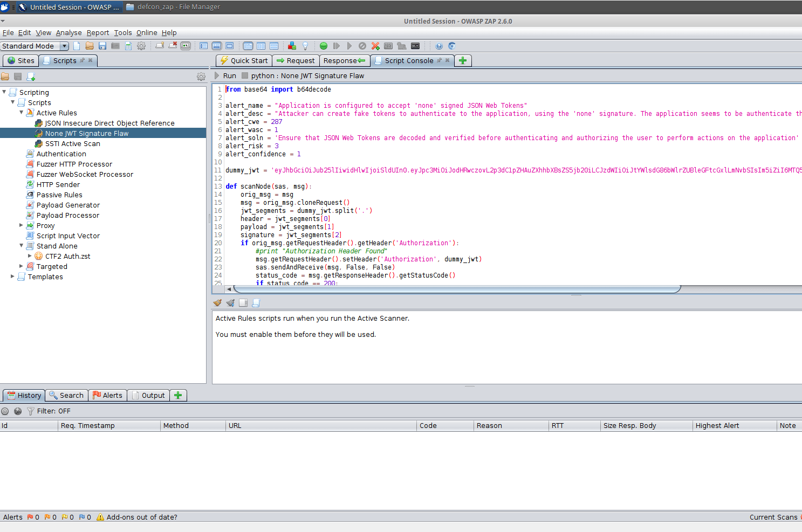Stop the running script with the square button
Screen dimensions: 802x532
pos(245,76)
